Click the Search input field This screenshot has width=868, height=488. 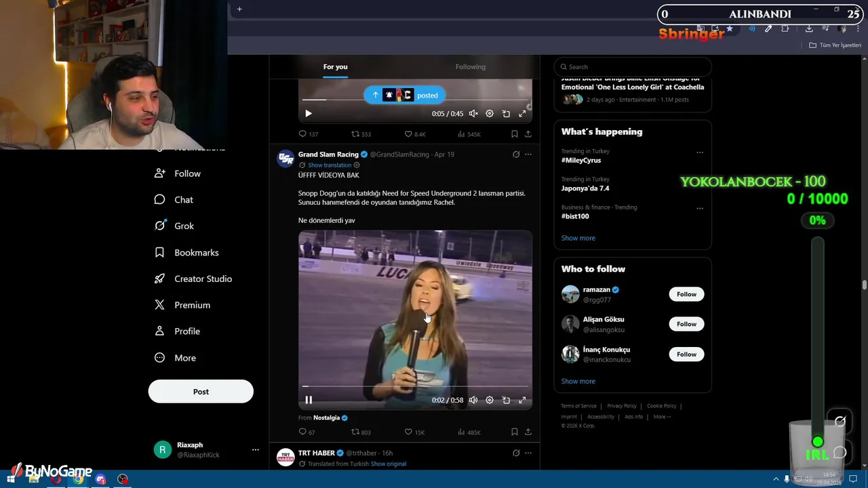(x=633, y=67)
